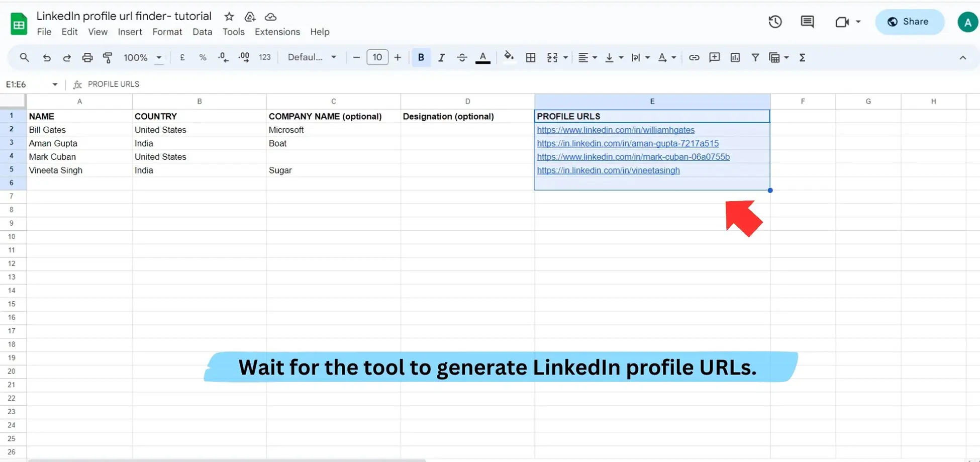Open the Sheets home icon
Image resolution: width=980 pixels, height=462 pixels.
(19, 24)
